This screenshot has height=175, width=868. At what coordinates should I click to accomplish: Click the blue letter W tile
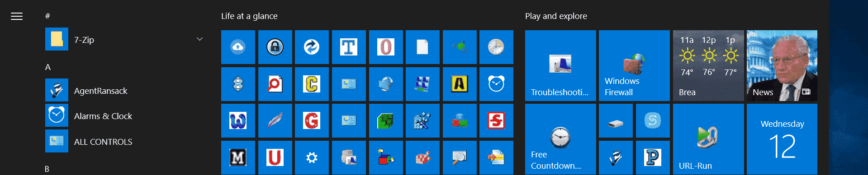point(238,120)
